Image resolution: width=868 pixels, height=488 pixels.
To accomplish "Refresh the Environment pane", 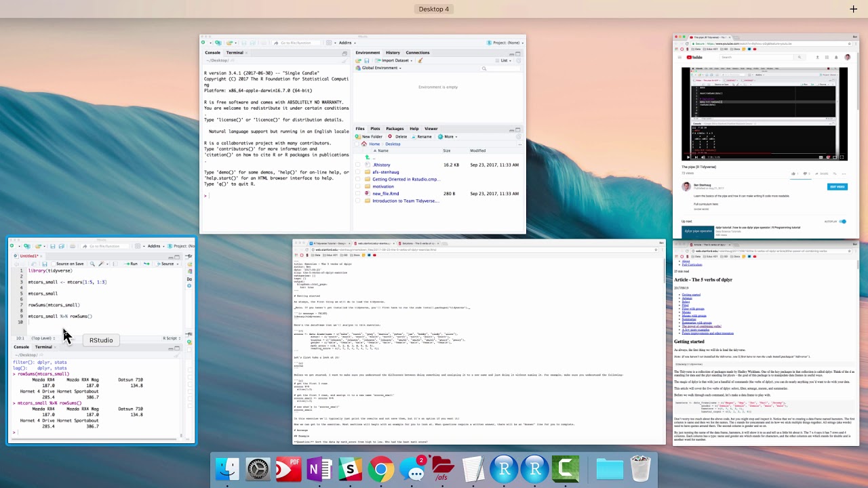I will (x=519, y=60).
